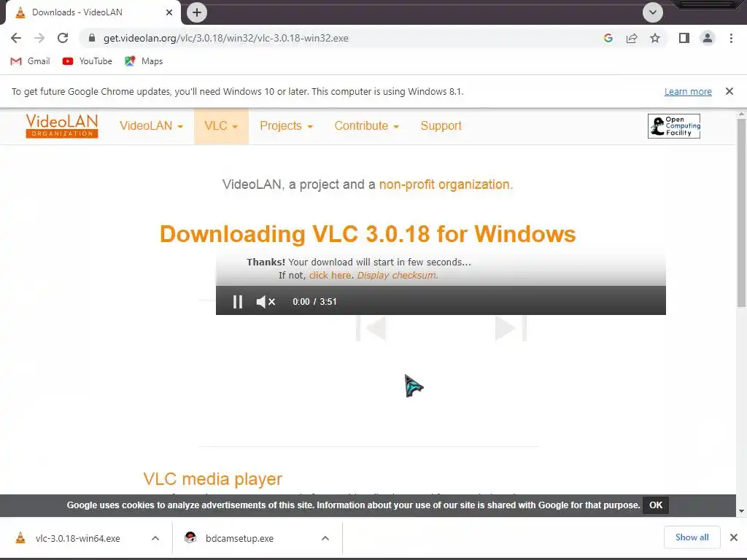Expand options for vlc-3.0.18-win64.exe
Screen dimensions: 747x560
155,538
